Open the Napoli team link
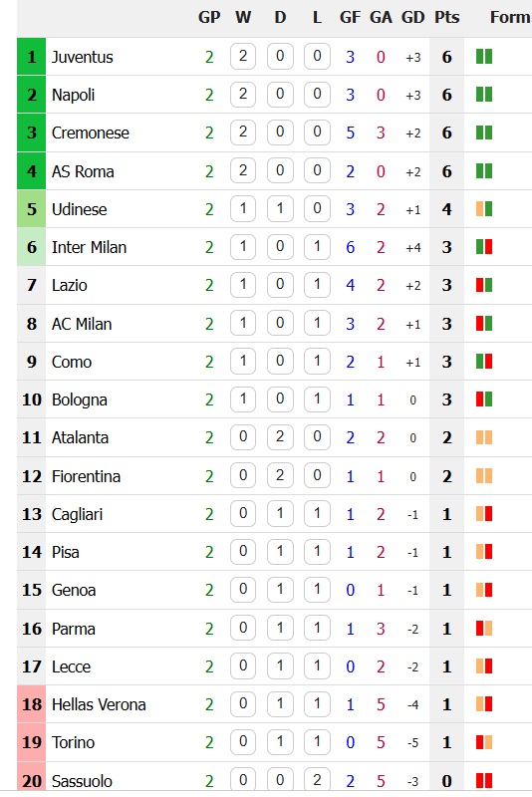This screenshot has height=797, width=532. pyautogui.click(x=73, y=95)
